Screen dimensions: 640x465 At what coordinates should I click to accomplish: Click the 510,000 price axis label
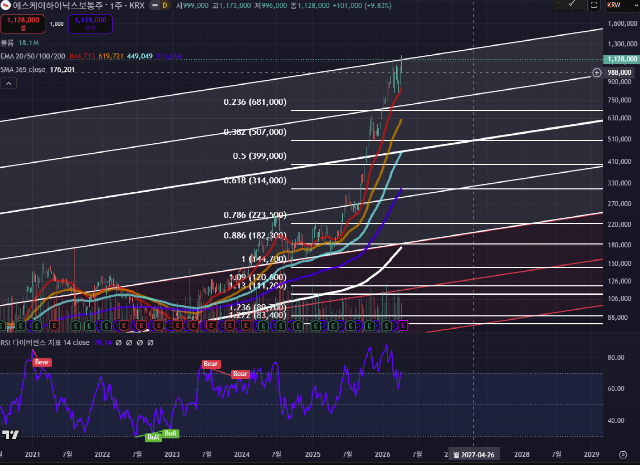619,139
